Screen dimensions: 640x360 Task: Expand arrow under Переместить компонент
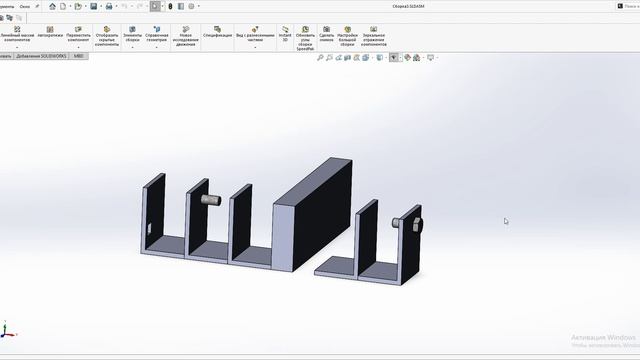78,47
